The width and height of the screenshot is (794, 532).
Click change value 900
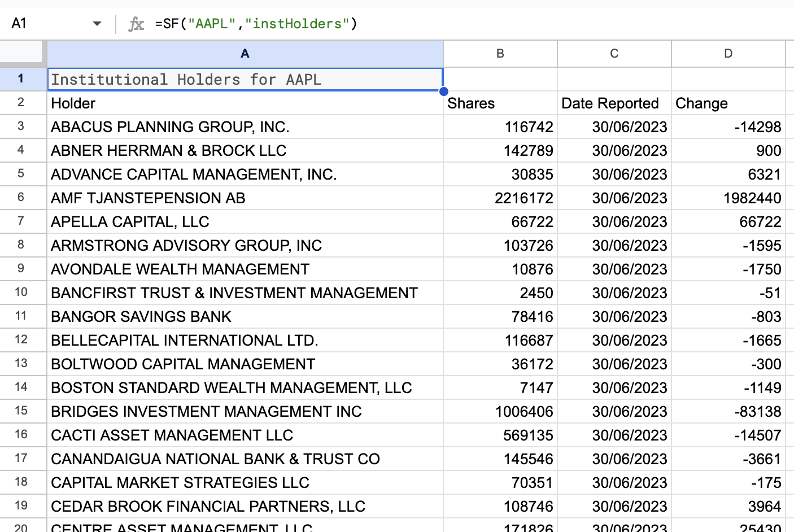click(x=728, y=151)
